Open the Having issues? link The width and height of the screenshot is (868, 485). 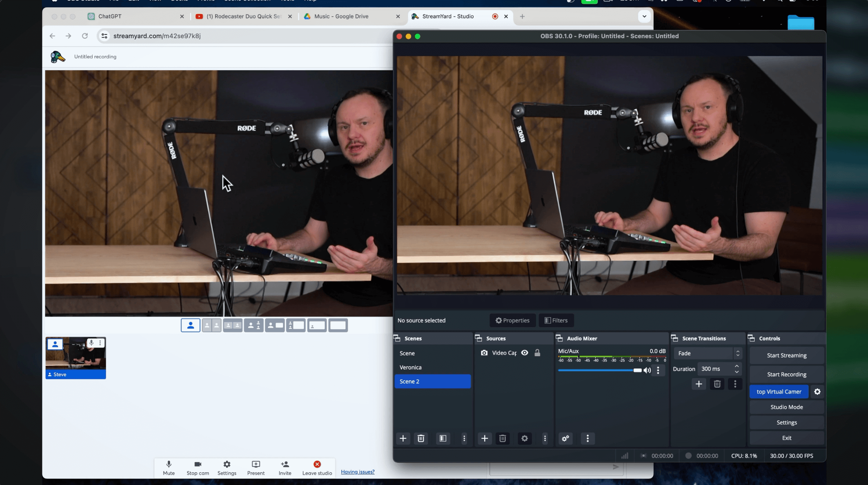click(358, 472)
